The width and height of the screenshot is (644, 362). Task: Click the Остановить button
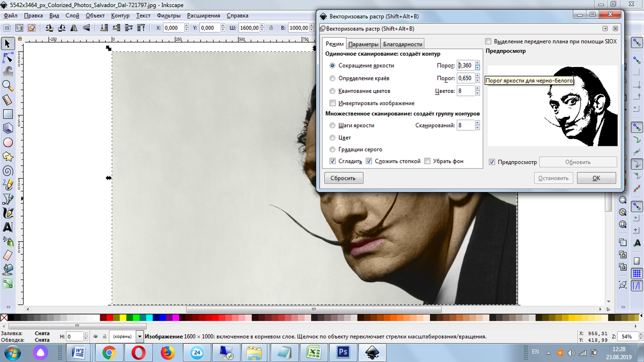click(554, 178)
